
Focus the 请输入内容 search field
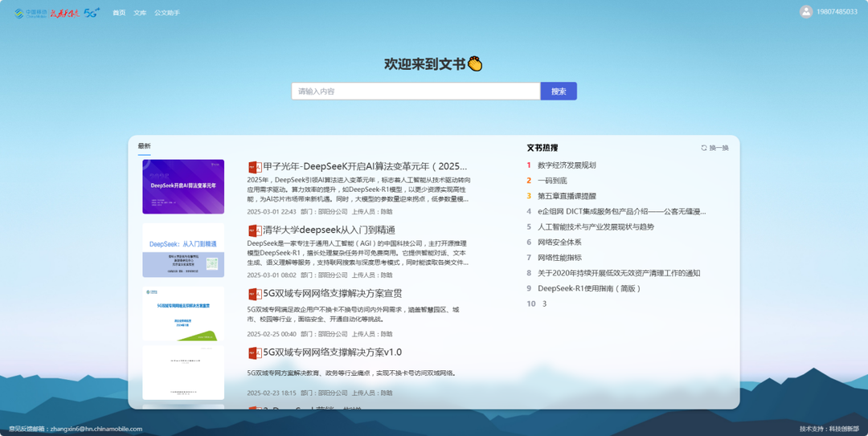(416, 92)
